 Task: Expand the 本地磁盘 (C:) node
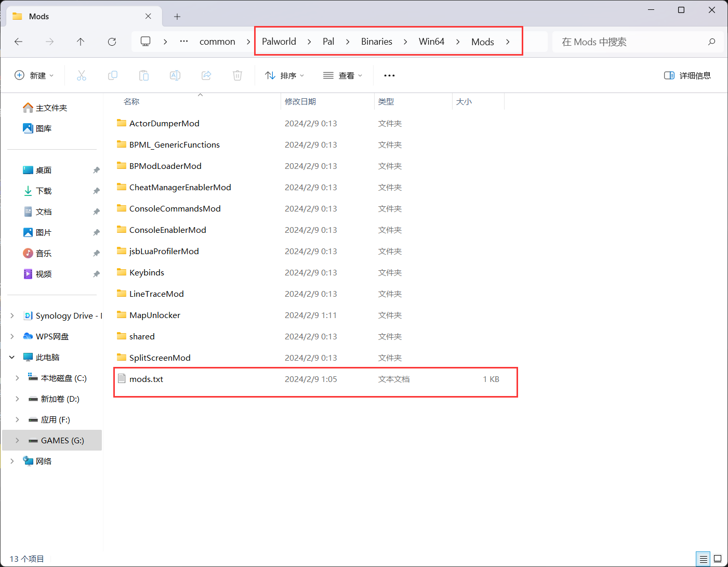17,378
